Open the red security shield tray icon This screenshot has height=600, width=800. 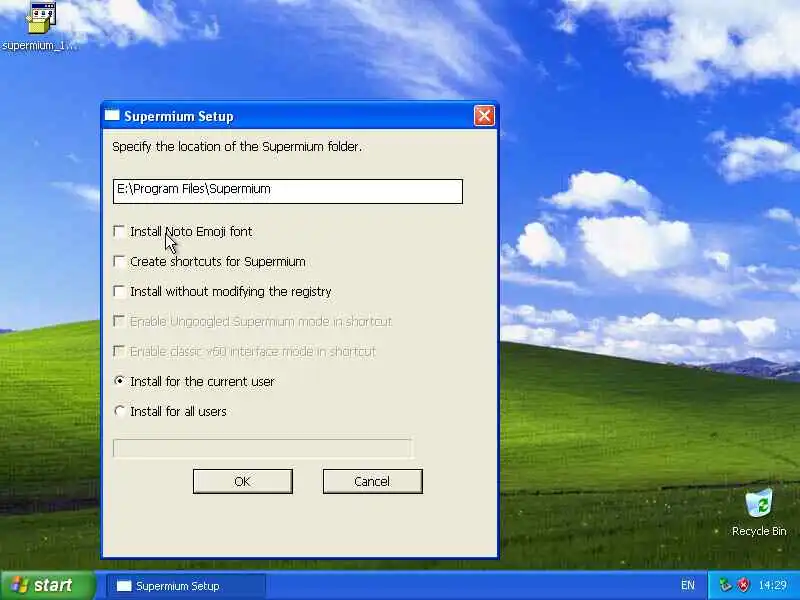pos(743,585)
